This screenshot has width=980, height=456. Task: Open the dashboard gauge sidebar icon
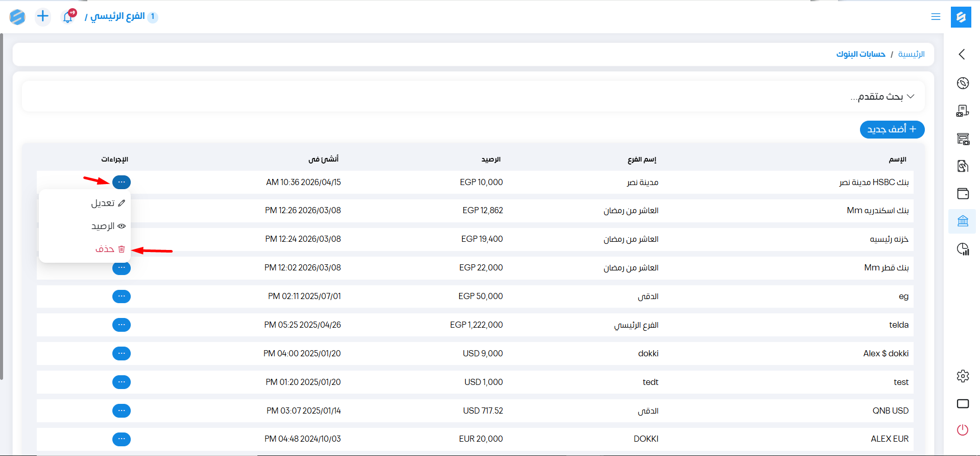(963, 83)
